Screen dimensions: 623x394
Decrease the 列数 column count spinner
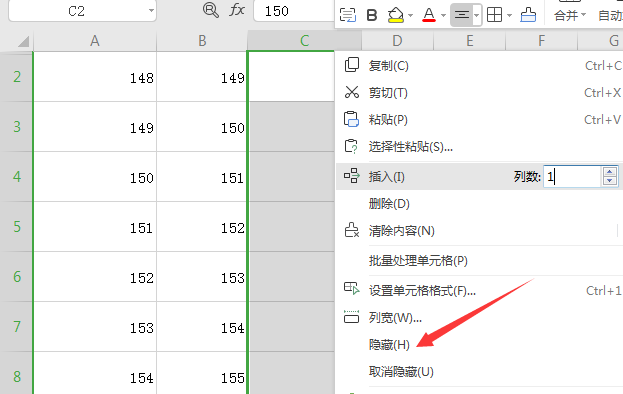click(x=610, y=181)
